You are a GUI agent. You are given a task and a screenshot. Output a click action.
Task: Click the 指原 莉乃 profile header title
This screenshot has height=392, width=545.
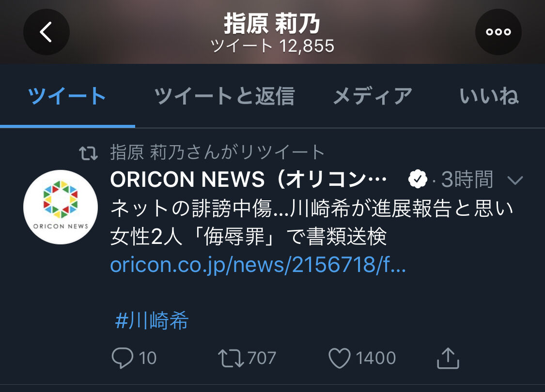(x=272, y=24)
